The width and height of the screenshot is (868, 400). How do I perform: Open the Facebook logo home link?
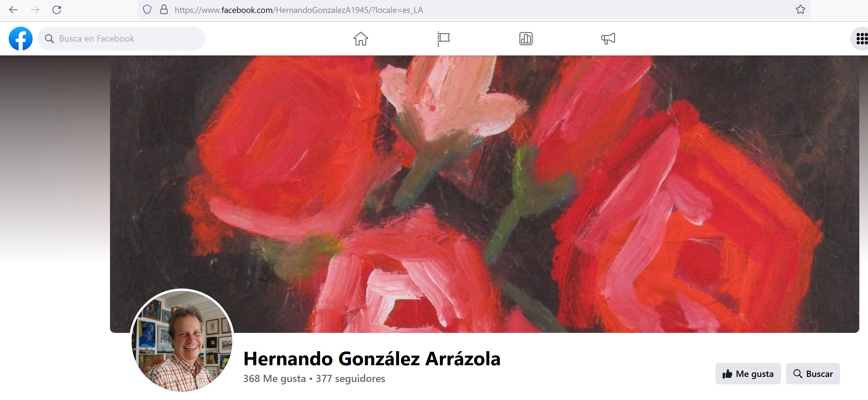(x=21, y=39)
